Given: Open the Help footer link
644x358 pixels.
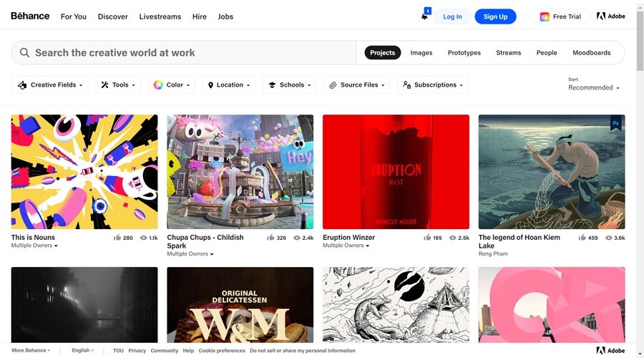Looking at the screenshot, I should click(x=188, y=351).
